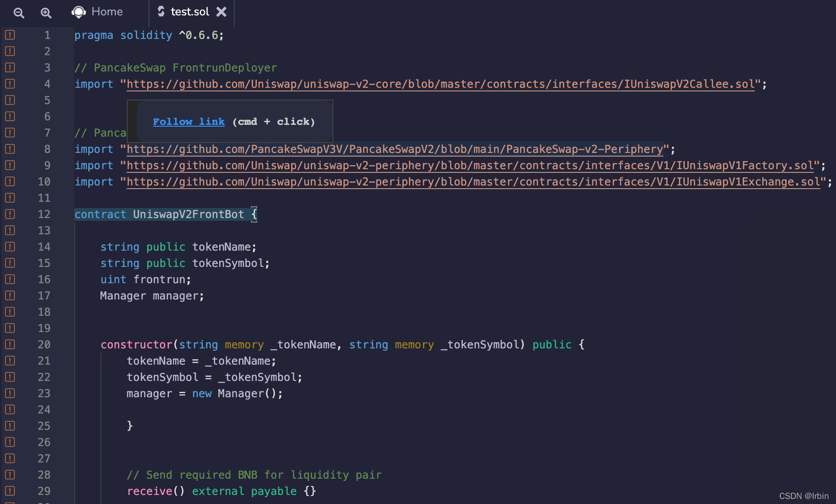Click the constructor keyword on line 20

point(136,345)
